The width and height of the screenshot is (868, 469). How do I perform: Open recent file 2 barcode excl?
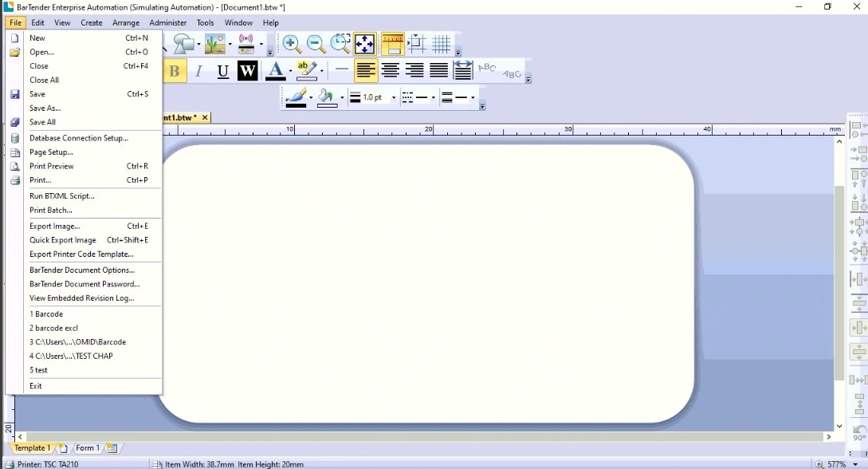point(53,328)
